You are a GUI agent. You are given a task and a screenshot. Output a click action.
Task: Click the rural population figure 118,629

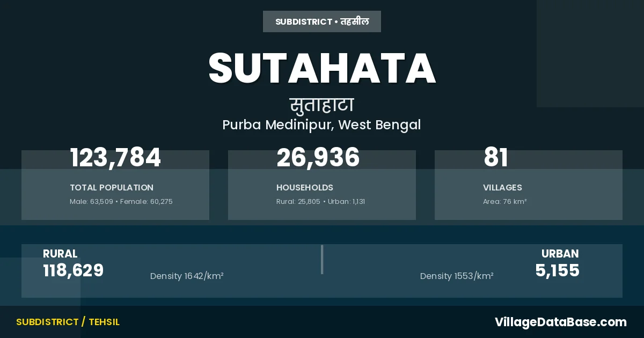[x=73, y=270]
